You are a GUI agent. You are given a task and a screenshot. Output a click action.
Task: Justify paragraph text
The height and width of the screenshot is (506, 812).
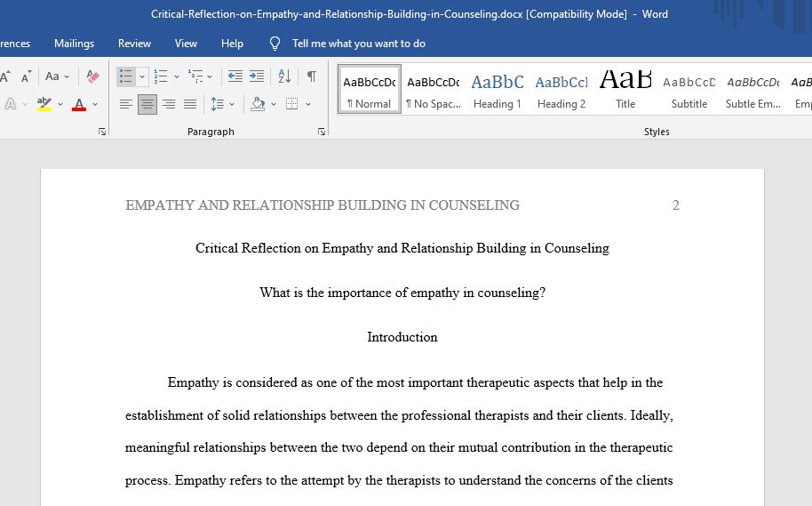(x=190, y=104)
